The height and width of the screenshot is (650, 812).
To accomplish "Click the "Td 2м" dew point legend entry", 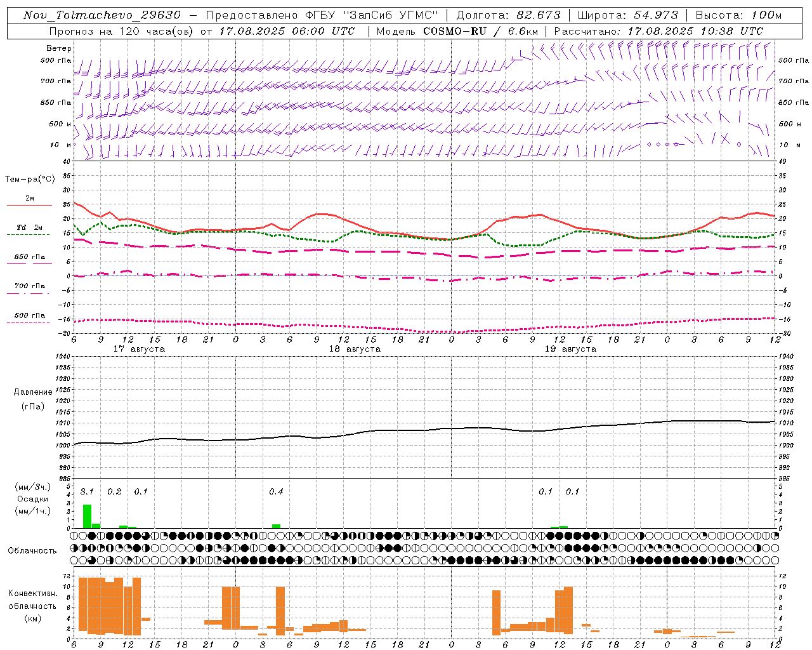I will [x=30, y=227].
